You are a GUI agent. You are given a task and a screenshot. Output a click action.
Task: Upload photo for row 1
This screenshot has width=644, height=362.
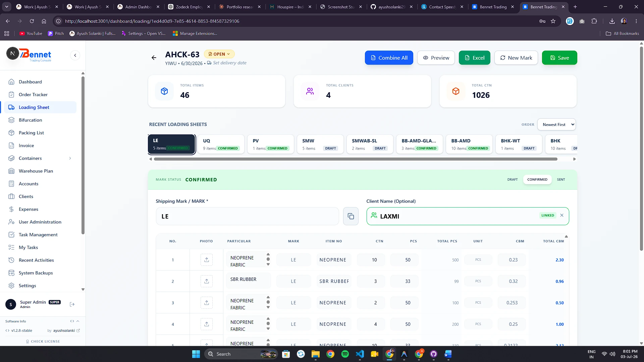[x=207, y=260]
